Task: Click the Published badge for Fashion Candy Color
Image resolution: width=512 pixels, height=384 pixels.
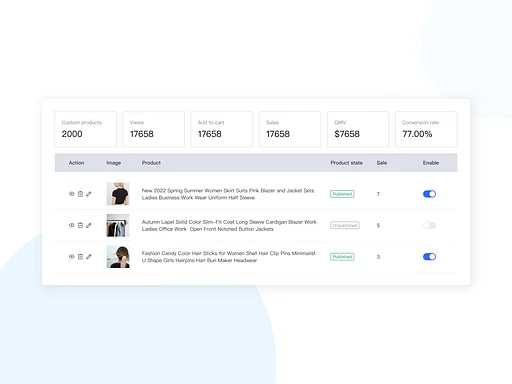Action: click(x=342, y=257)
